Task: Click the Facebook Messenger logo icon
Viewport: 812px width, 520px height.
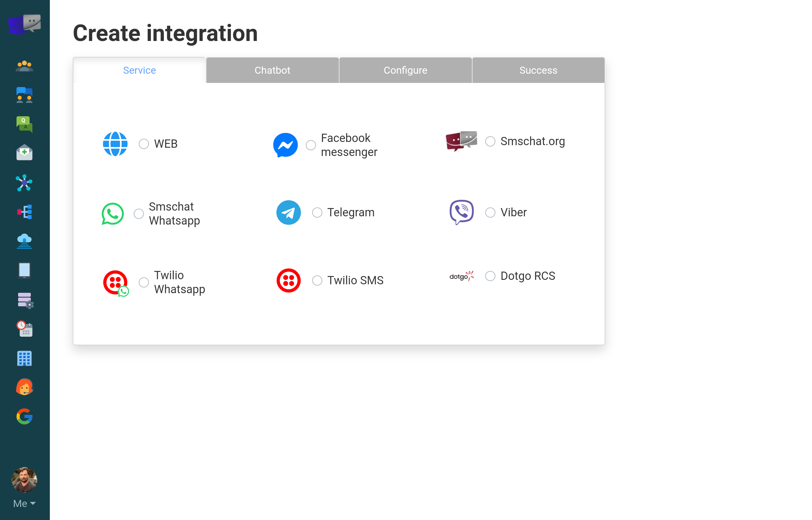Action: pos(285,145)
